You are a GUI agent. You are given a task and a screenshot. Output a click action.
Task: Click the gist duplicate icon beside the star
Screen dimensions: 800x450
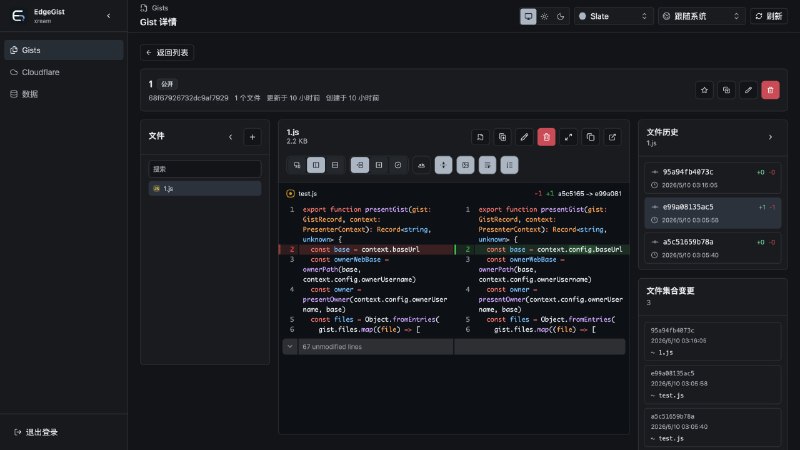pyautogui.click(x=726, y=90)
